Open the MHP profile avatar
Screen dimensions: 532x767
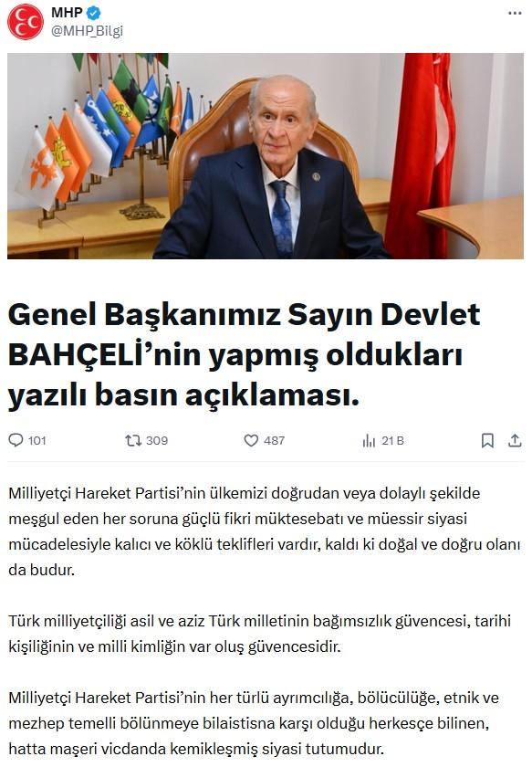click(26, 22)
